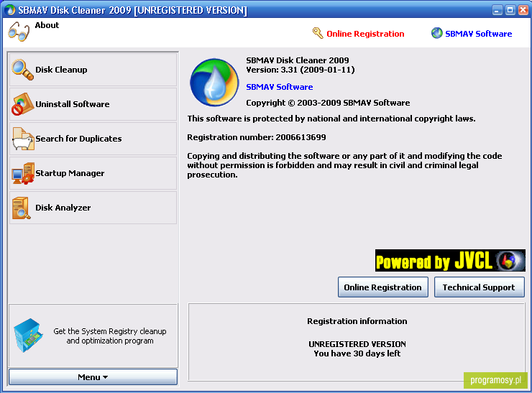Click the Technical Support button

479,287
